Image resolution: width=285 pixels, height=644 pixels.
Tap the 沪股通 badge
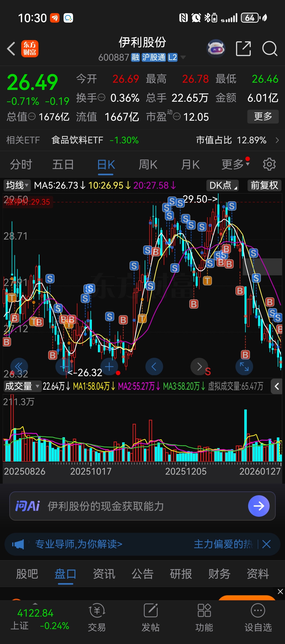154,57
